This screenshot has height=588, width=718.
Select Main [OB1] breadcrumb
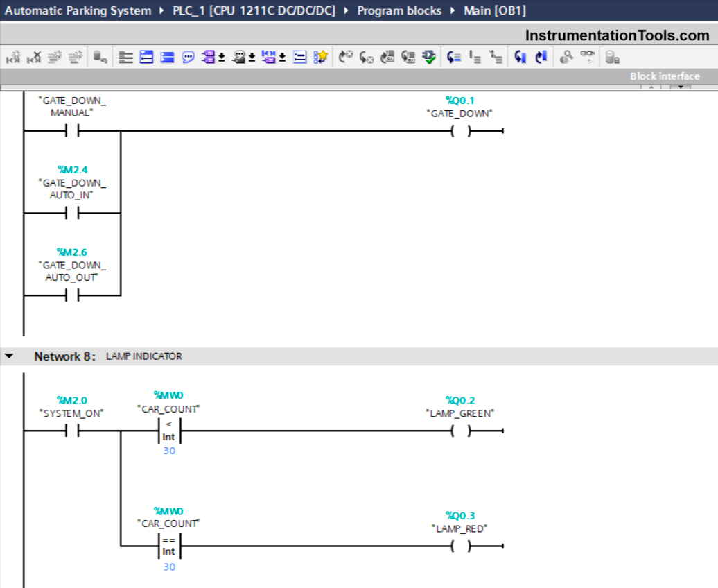[x=495, y=10]
